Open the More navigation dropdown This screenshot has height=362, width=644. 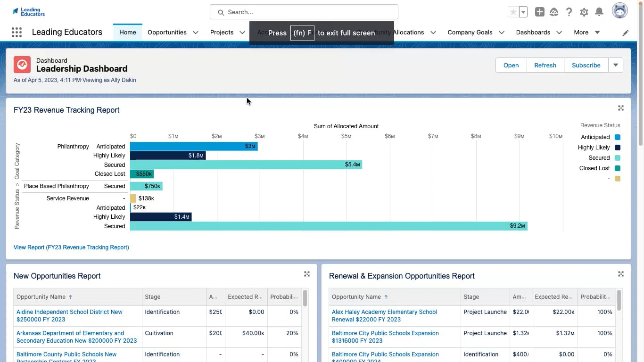click(587, 33)
